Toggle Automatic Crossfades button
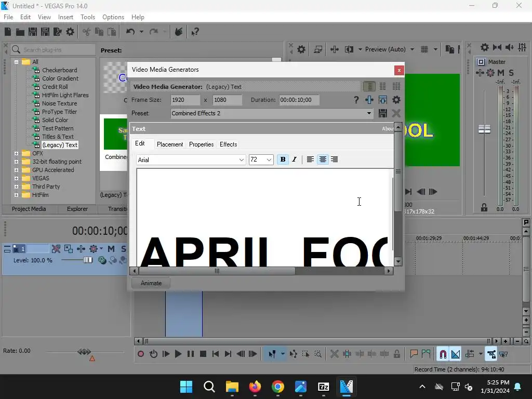 click(x=455, y=354)
